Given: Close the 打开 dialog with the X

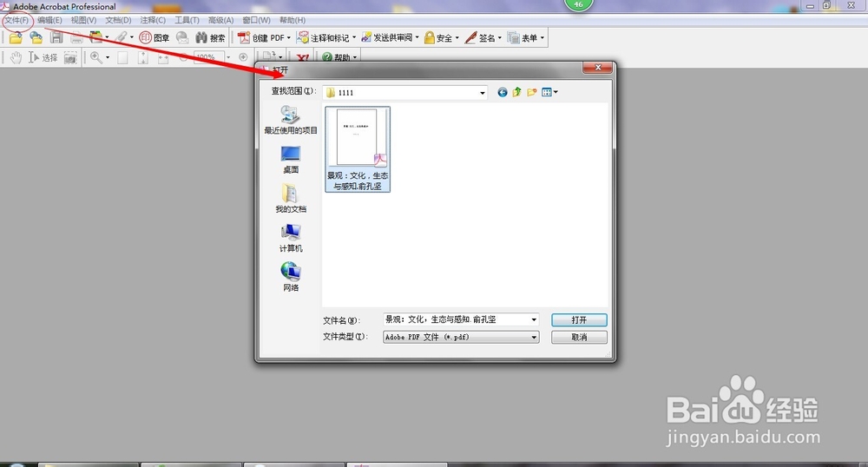Looking at the screenshot, I should [x=597, y=68].
